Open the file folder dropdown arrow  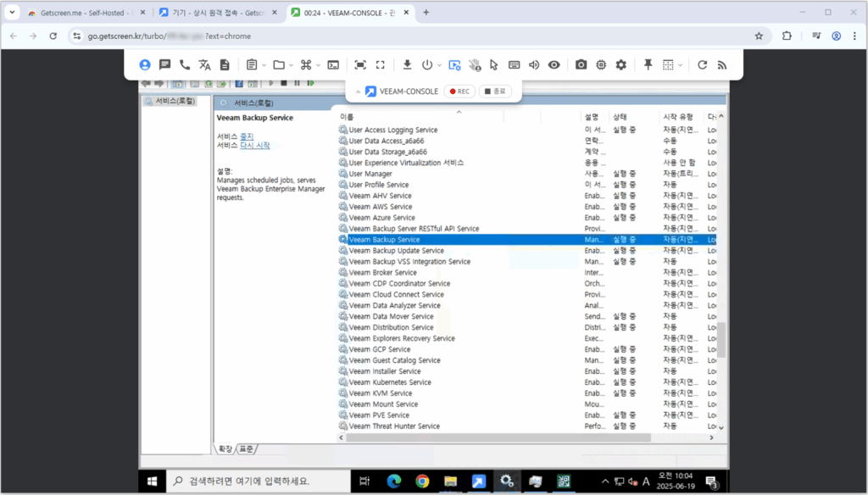(x=292, y=65)
